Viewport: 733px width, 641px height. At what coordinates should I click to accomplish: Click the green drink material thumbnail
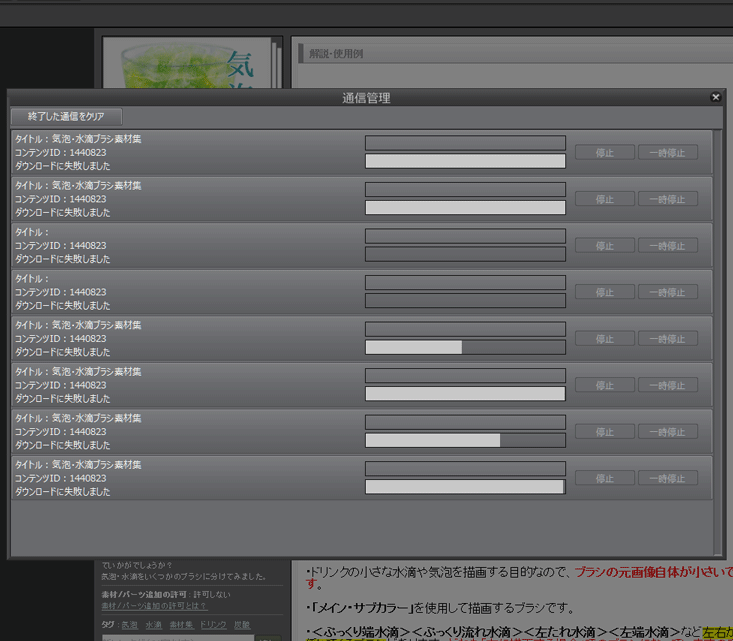coord(187,63)
